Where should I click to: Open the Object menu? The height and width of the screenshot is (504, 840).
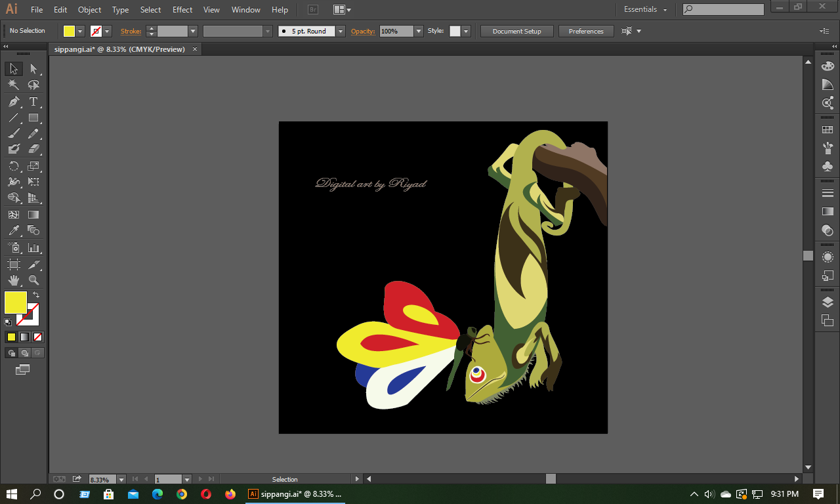(89, 10)
